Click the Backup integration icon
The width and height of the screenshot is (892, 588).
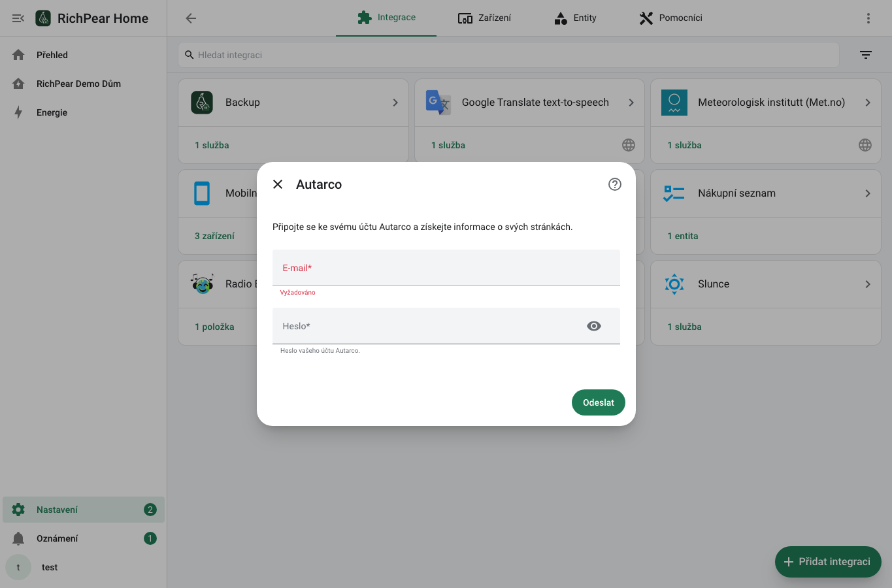click(x=202, y=103)
